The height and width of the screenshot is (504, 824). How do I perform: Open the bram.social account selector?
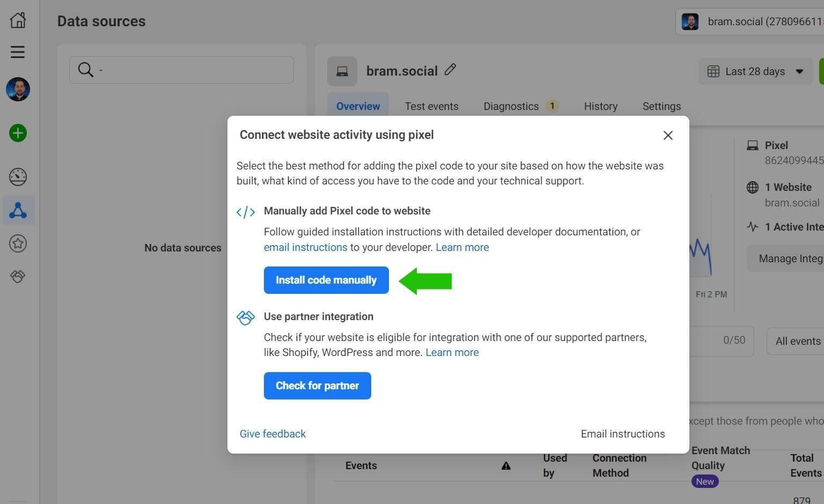point(751,22)
